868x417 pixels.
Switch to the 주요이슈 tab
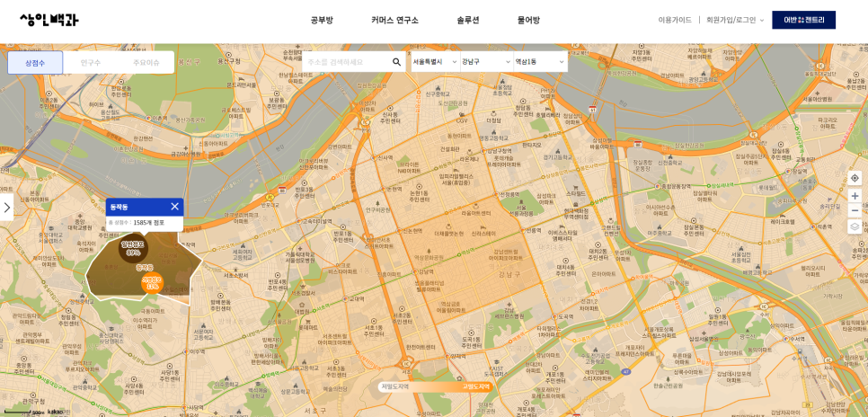[146, 63]
